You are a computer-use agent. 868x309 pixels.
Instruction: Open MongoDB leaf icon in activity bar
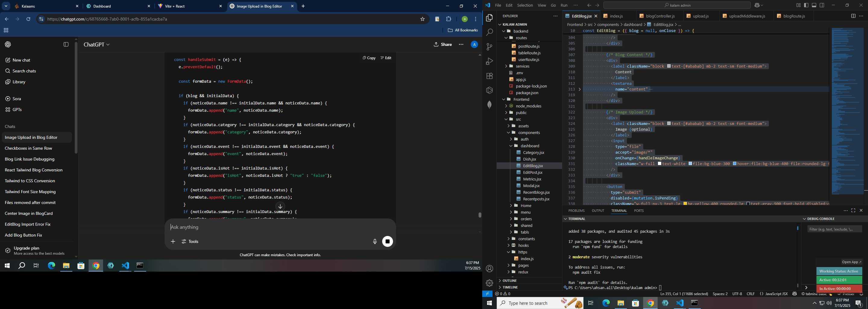489,105
